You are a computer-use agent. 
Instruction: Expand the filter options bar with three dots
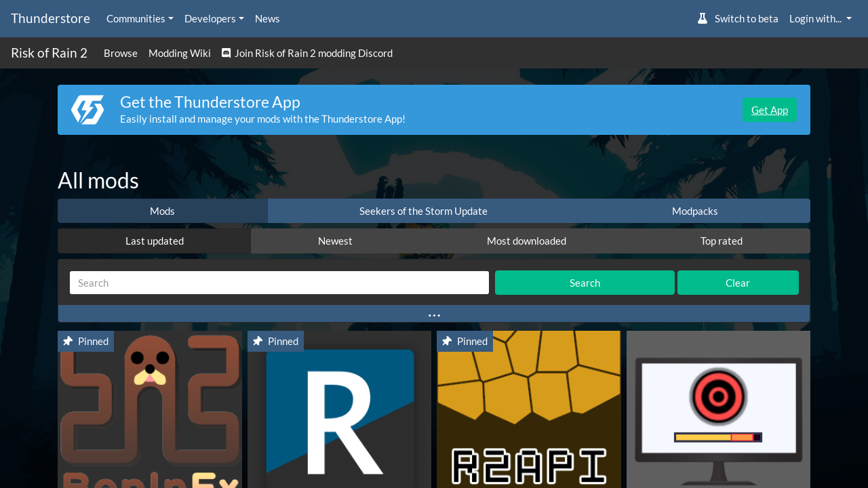click(434, 314)
